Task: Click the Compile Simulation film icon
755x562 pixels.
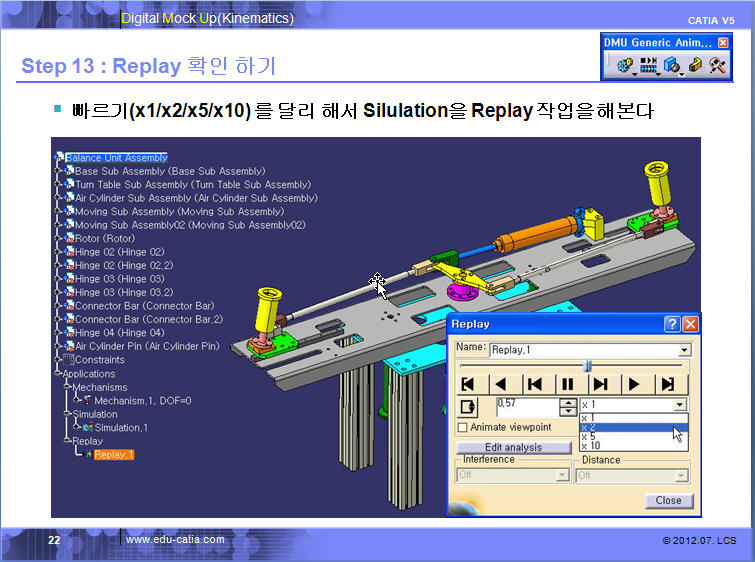Action: 649,65
